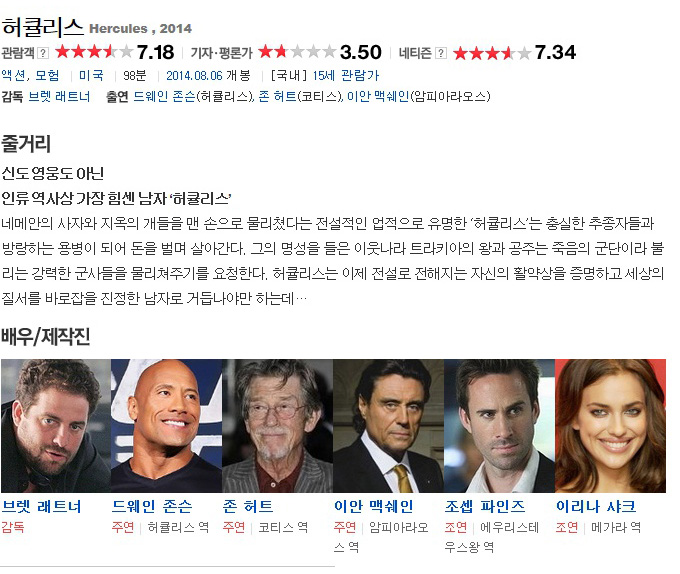Screen dimensions: 680x574
Task: Open the 15세 관람가 rating link
Action: click(346, 75)
